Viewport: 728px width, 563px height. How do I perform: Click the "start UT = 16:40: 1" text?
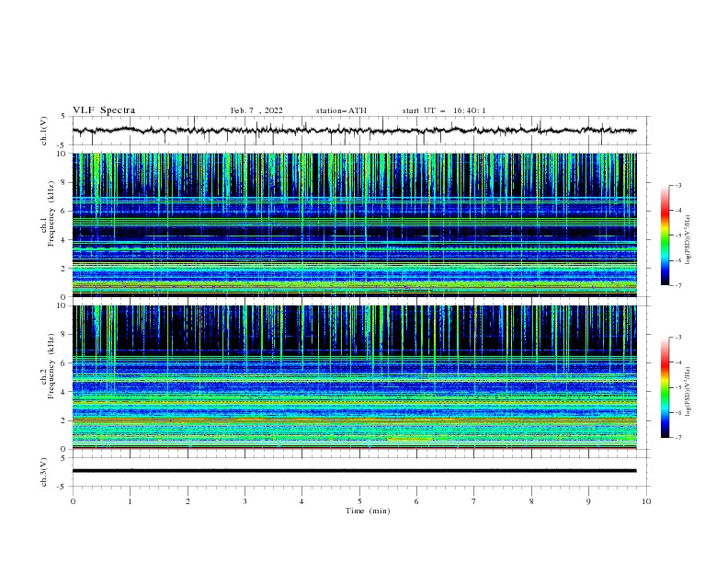click(444, 110)
